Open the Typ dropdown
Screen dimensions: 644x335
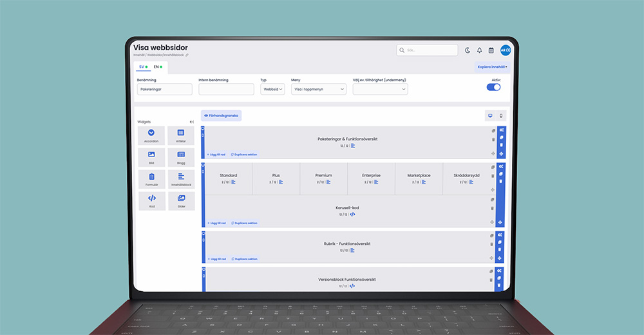coord(272,90)
